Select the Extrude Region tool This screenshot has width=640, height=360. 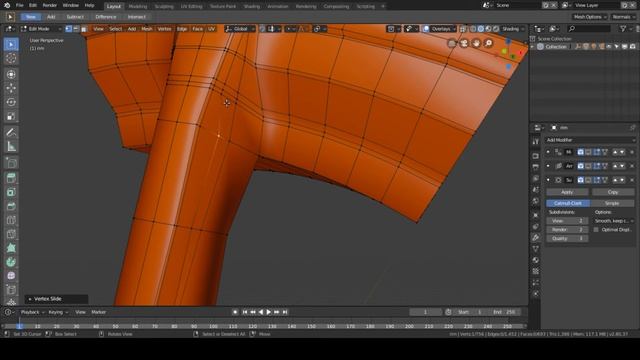tap(11, 178)
